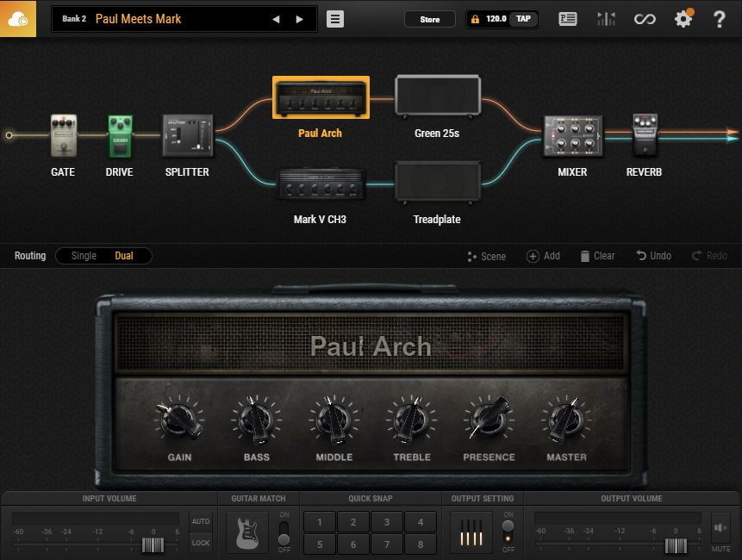
Task: Select Quick Snap slot 1
Action: 320,522
